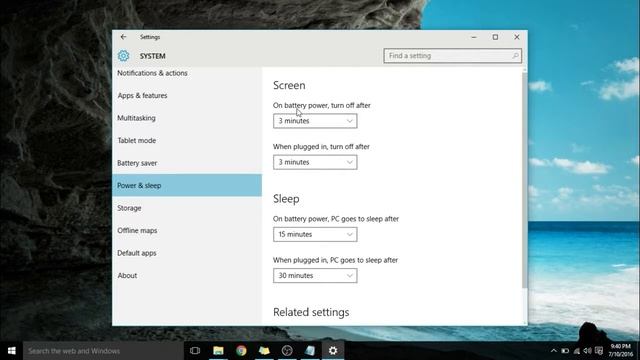The width and height of the screenshot is (640, 360).
Task: Click the Related settings heading
Action: point(311,312)
